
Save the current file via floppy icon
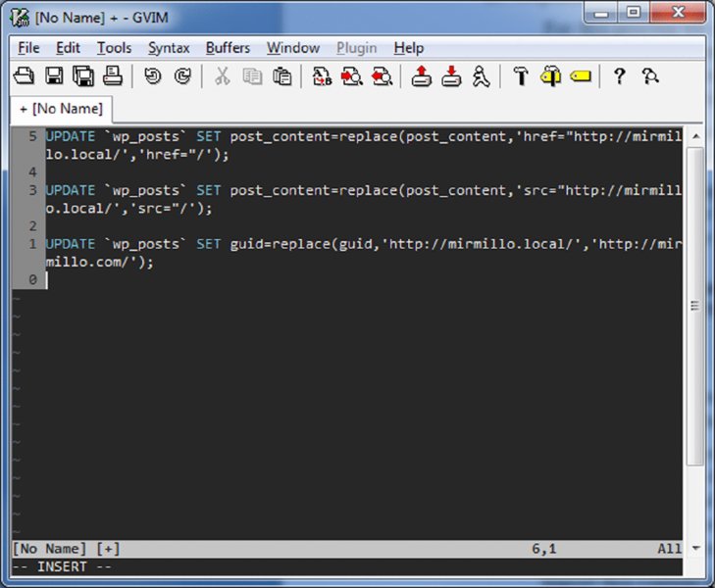point(54,76)
